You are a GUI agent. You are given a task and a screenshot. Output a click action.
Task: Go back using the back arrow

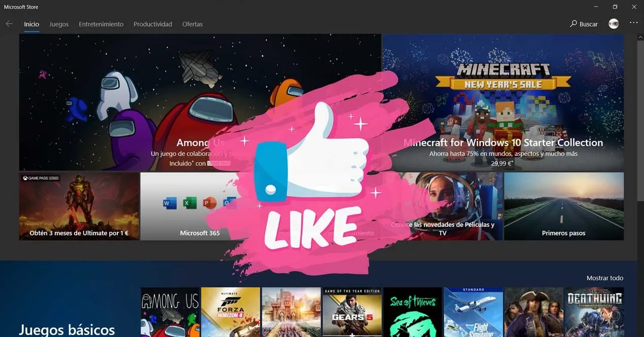point(9,24)
